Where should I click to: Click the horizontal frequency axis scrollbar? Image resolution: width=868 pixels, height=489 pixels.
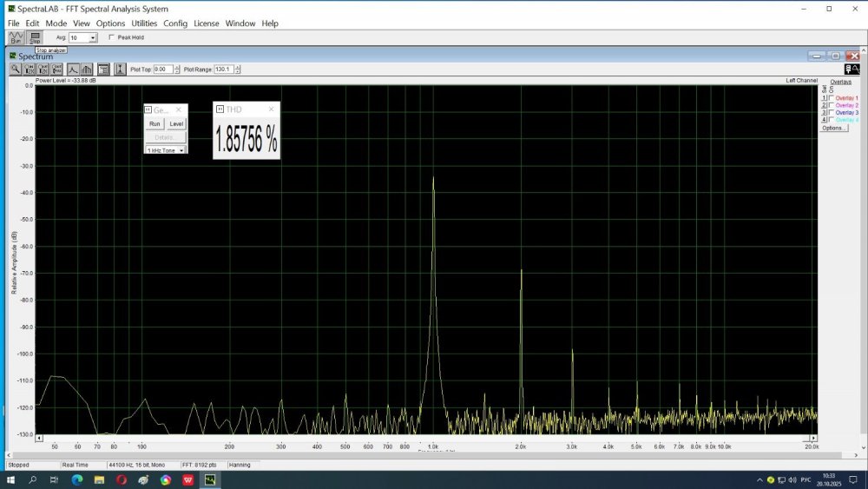[425, 439]
